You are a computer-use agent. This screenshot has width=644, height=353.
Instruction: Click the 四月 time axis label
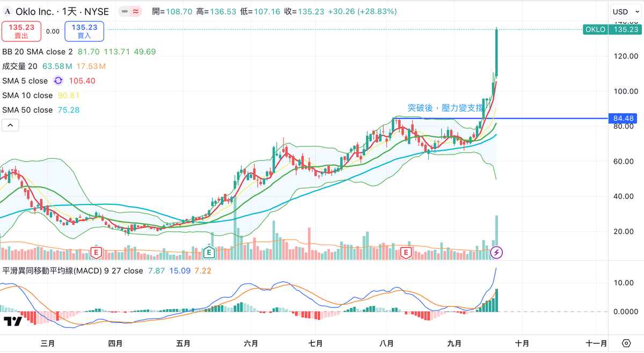[x=115, y=343]
